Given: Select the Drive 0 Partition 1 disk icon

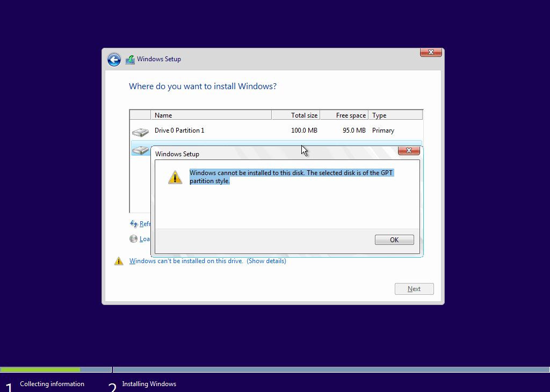Looking at the screenshot, I should pos(140,132).
